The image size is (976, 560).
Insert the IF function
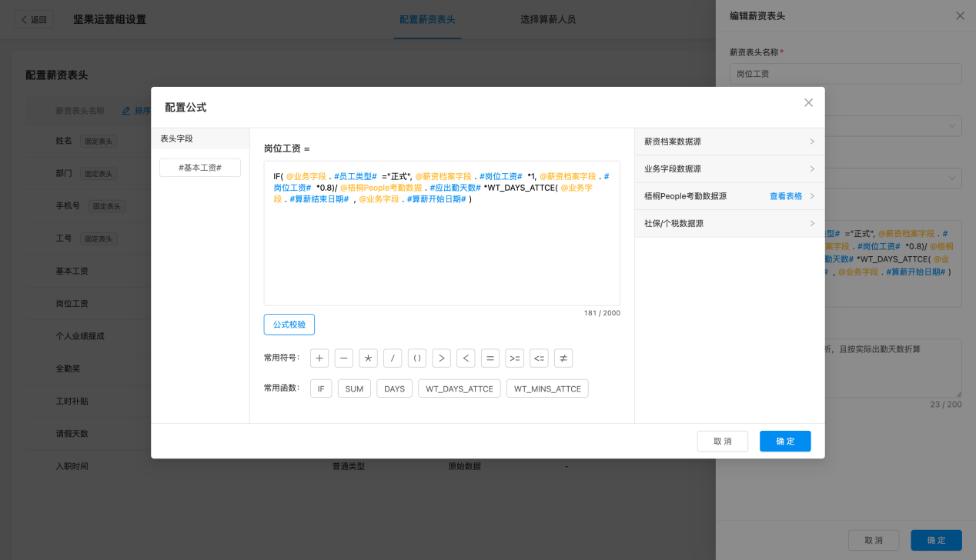(321, 388)
